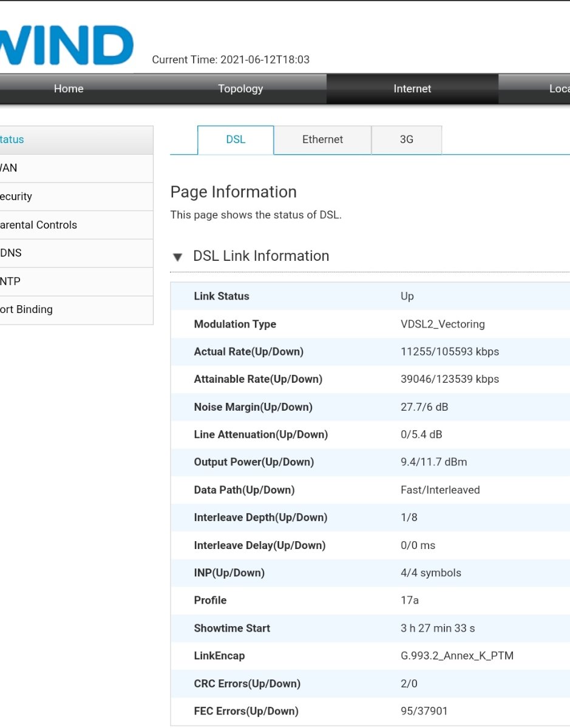Image resolution: width=570 pixels, height=728 pixels.
Task: Click the Line Attenuation(Up/Down) label
Action: click(261, 434)
